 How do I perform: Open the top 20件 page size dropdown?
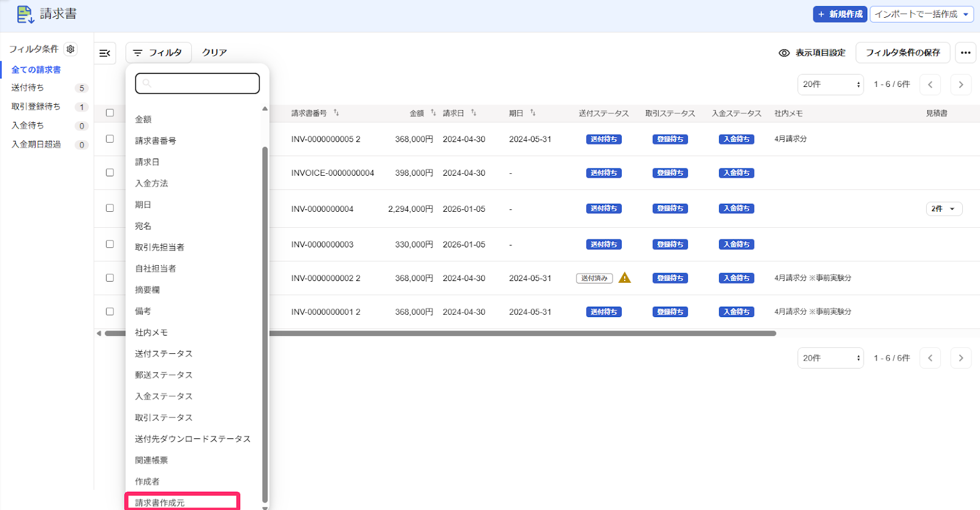(x=831, y=84)
